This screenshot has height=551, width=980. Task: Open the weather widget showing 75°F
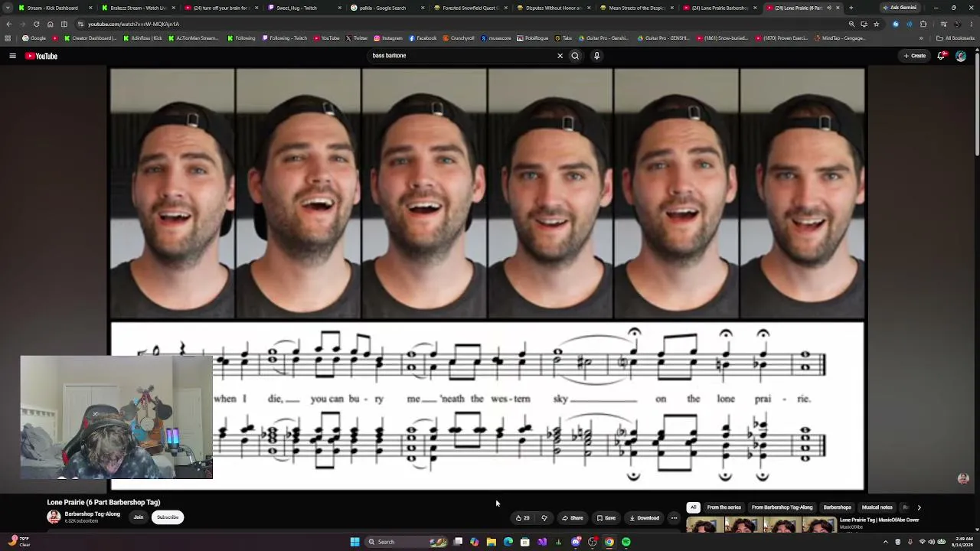(x=18, y=542)
